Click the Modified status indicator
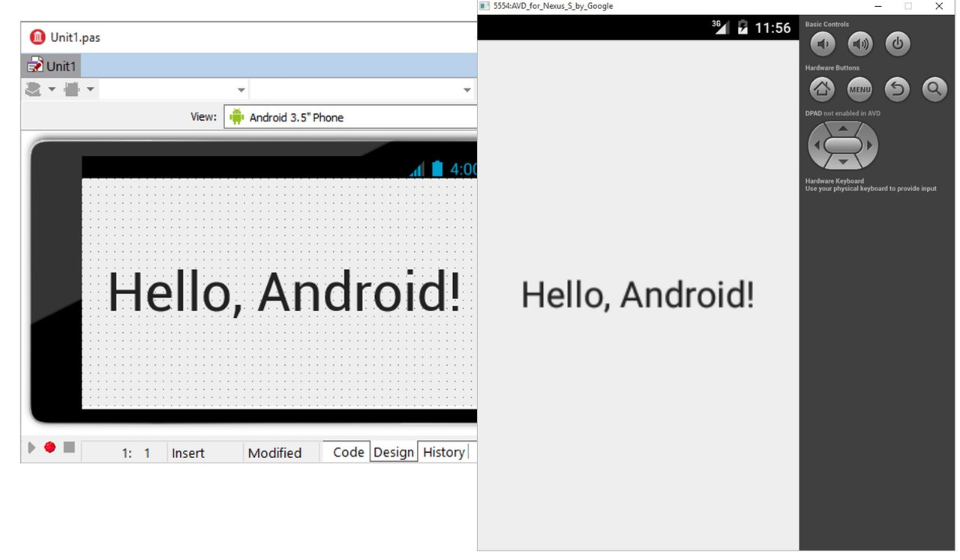Viewport: 960px width, 560px height. coord(274,453)
